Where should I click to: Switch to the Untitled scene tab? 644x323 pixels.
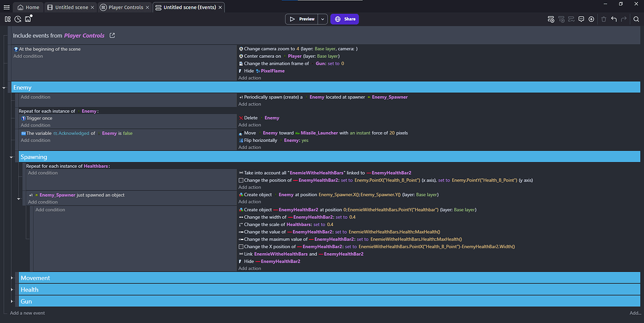[69, 8]
